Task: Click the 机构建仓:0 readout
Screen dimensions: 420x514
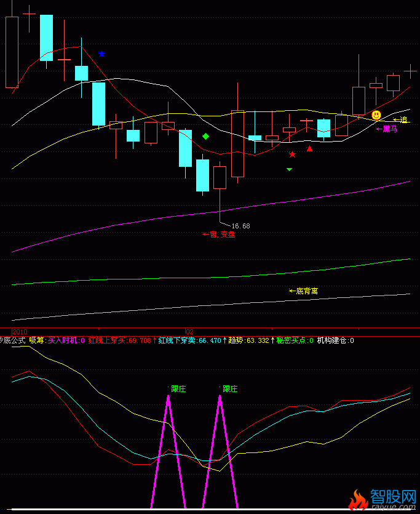Action: pyautogui.click(x=336, y=340)
